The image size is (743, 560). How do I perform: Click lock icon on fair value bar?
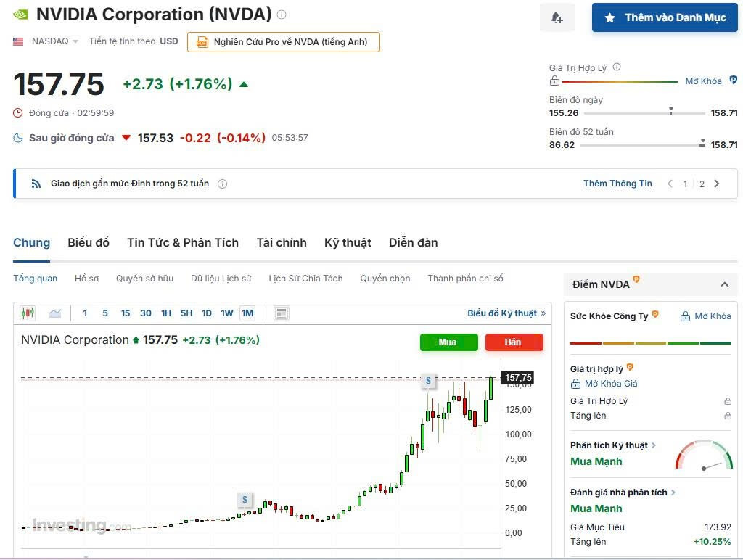point(554,81)
